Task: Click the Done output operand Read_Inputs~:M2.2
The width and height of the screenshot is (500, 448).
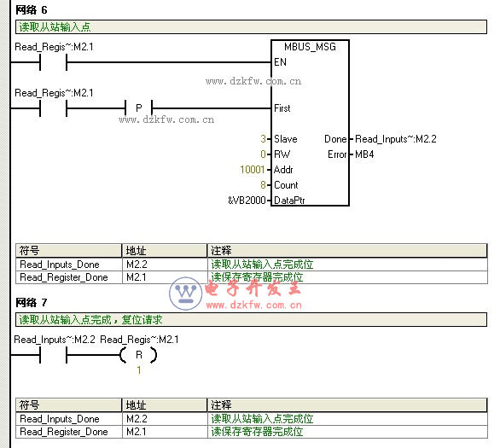Action: (395, 139)
